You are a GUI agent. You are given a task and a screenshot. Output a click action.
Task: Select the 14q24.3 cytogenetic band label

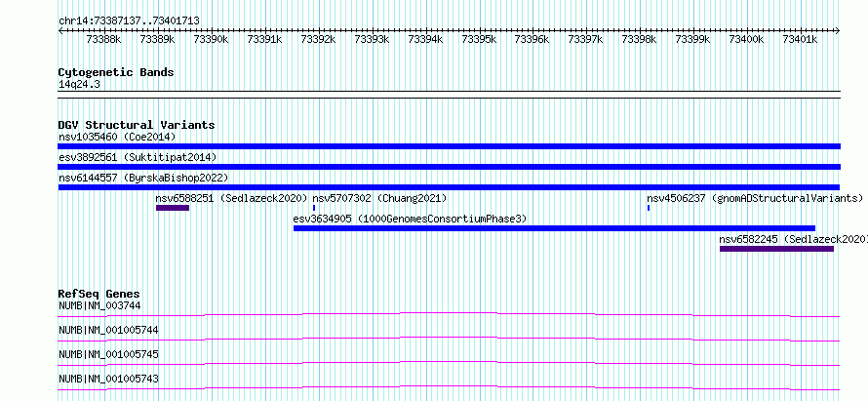click(x=79, y=85)
